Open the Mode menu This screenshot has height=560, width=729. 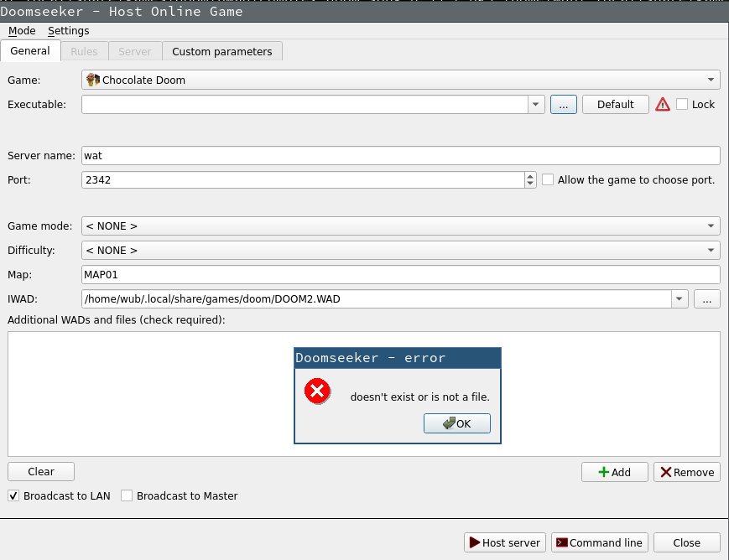coord(22,31)
